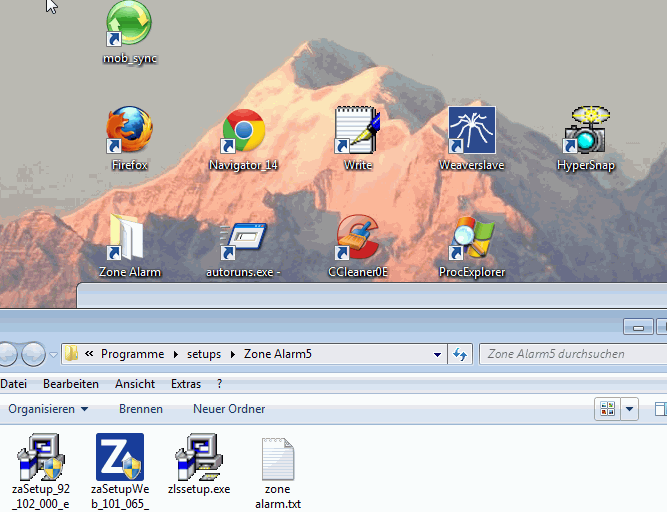The height and width of the screenshot is (512, 667).
Task: Open the Ansicht menu
Action: pyautogui.click(x=135, y=384)
